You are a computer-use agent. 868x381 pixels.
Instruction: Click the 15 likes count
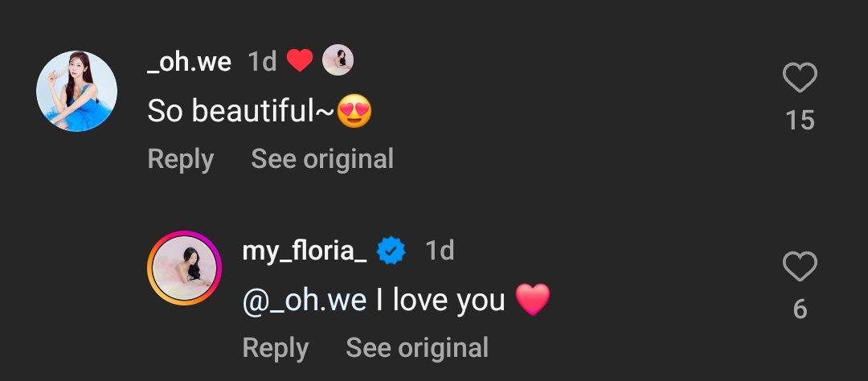click(x=800, y=121)
